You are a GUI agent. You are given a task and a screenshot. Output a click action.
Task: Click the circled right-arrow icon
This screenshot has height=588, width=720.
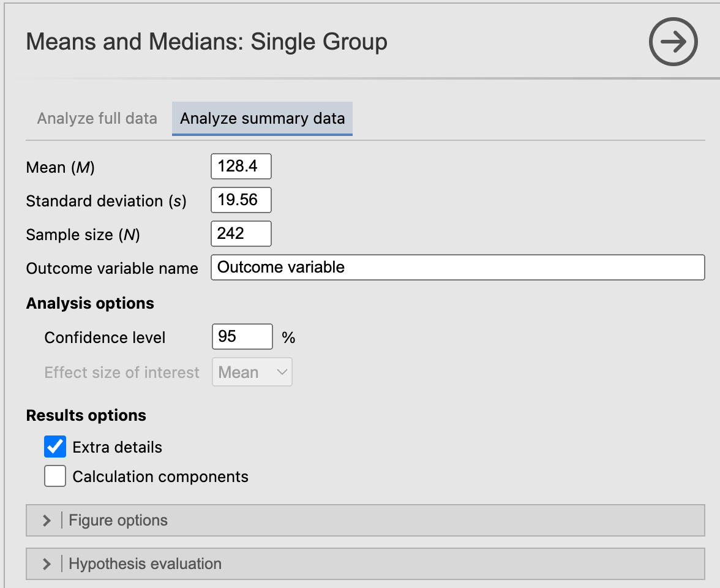pos(673,42)
